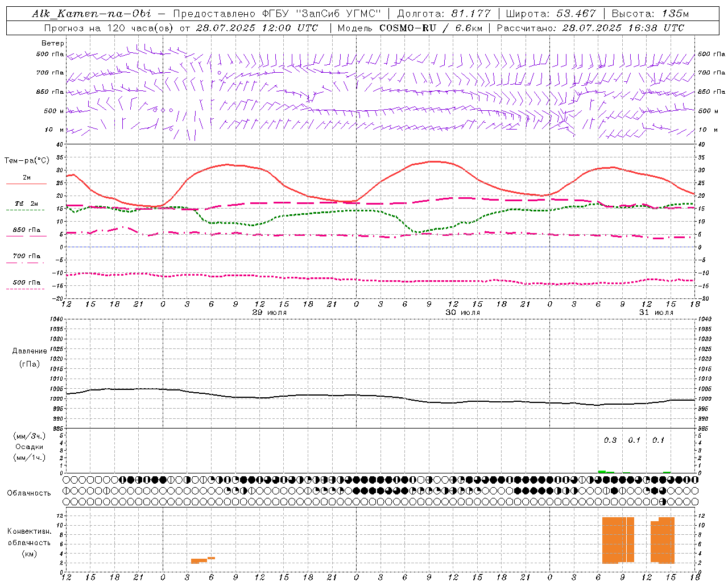Viewport: 728px width, 582px height.
Task: Click the '30 июля' date label
Action: pyautogui.click(x=462, y=313)
